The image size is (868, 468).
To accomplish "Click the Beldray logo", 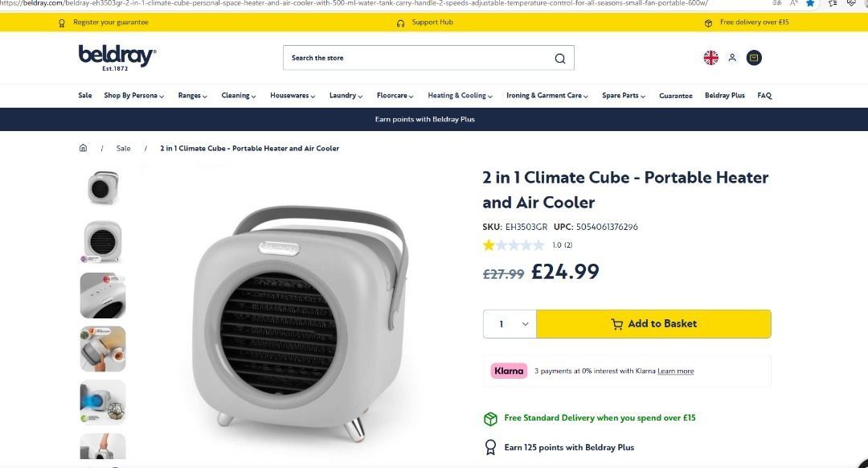I will (117, 58).
